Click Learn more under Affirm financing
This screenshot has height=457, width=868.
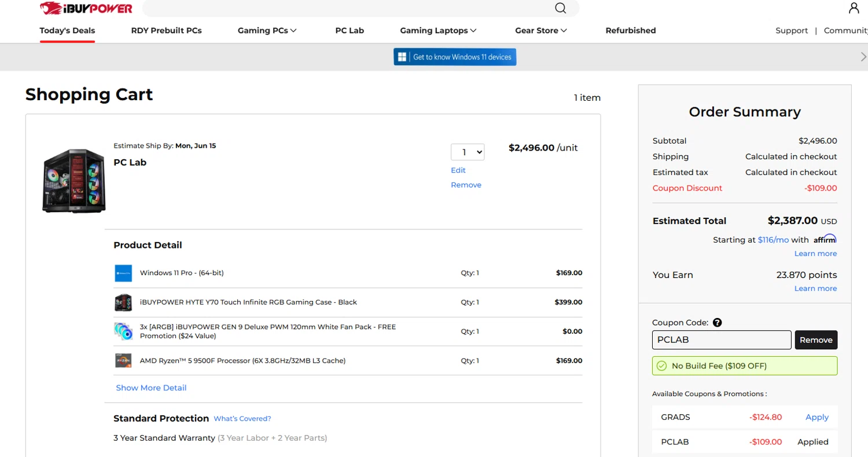coord(815,254)
